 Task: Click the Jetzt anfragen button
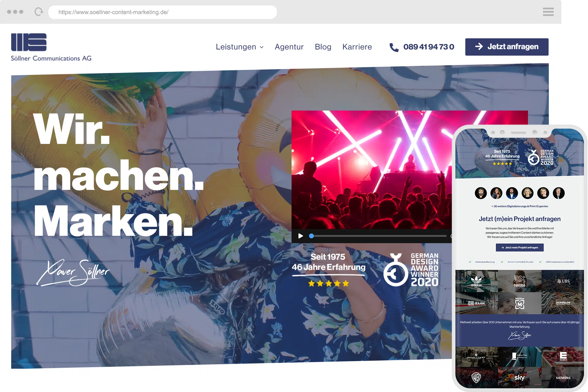click(x=507, y=47)
